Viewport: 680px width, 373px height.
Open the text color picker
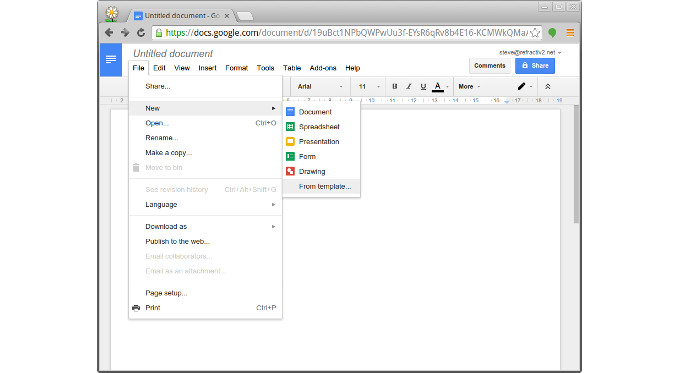pyautogui.click(x=440, y=87)
